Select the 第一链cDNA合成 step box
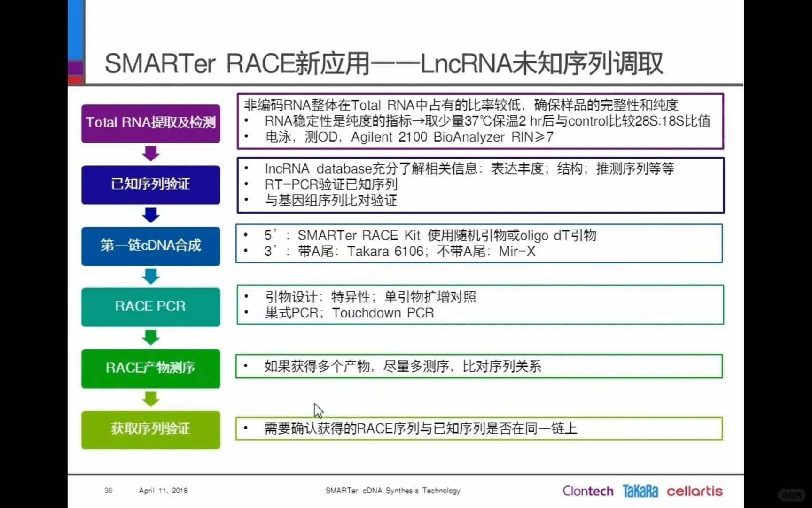 pyautogui.click(x=150, y=246)
